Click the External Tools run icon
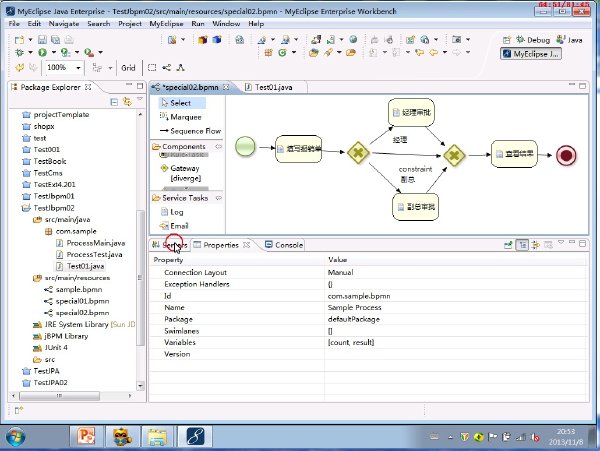Viewport: 600px width, 451px height. [x=89, y=52]
